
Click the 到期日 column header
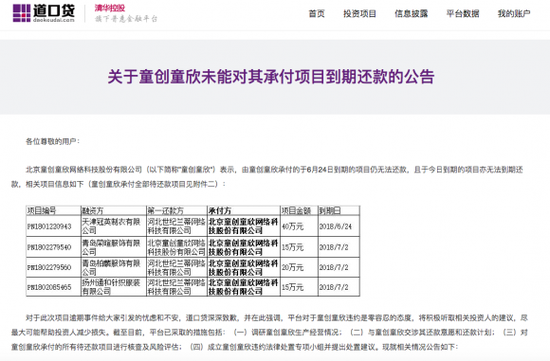point(330,210)
